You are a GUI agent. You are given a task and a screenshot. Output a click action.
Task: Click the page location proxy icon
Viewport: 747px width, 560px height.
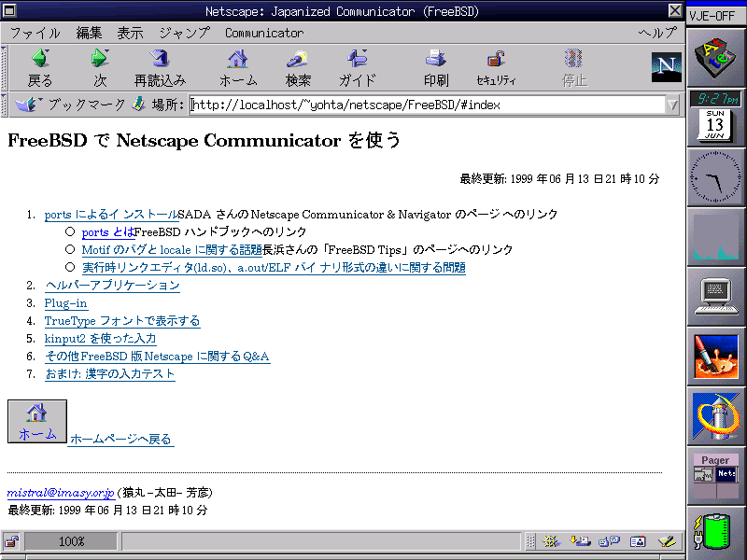138,104
